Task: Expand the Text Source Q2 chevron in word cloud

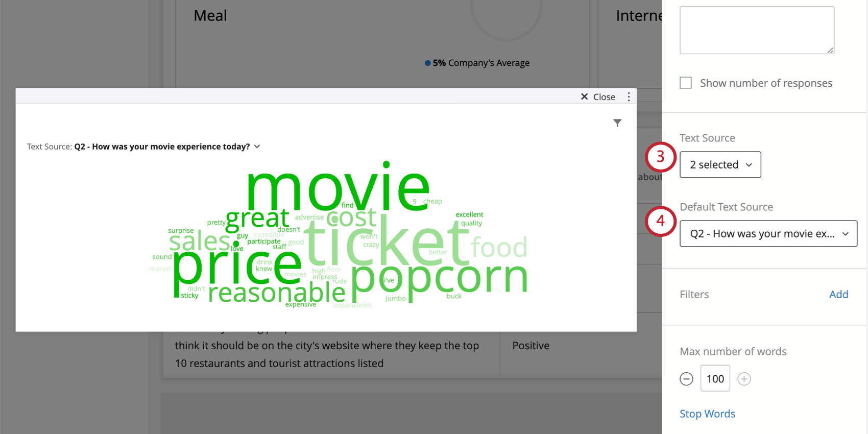Action: tap(257, 147)
